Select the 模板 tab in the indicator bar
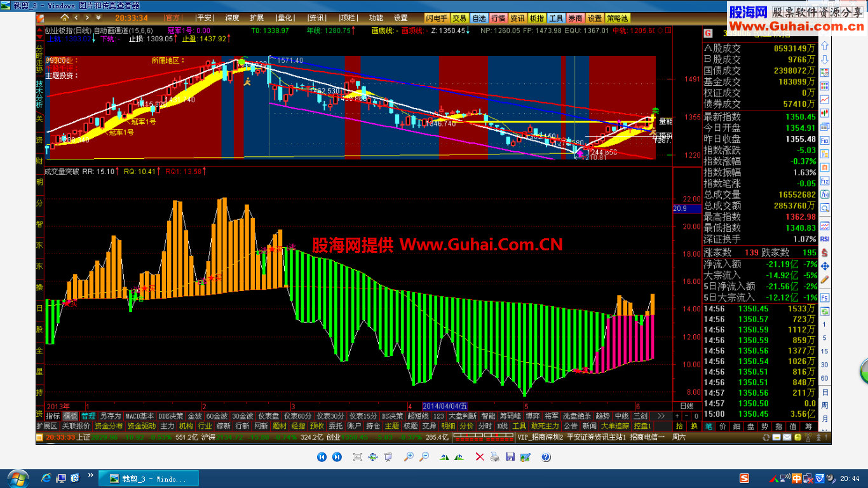Screen dimensions: 868x488 coord(70,416)
